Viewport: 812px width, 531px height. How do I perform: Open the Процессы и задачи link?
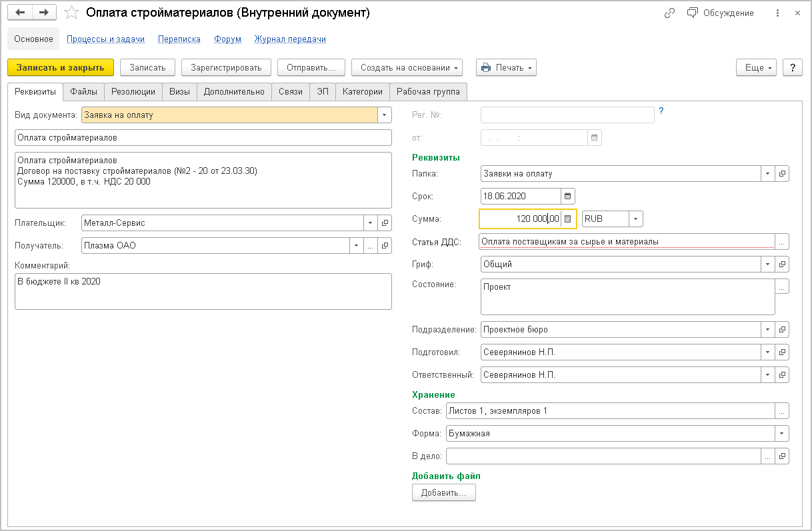click(x=105, y=39)
